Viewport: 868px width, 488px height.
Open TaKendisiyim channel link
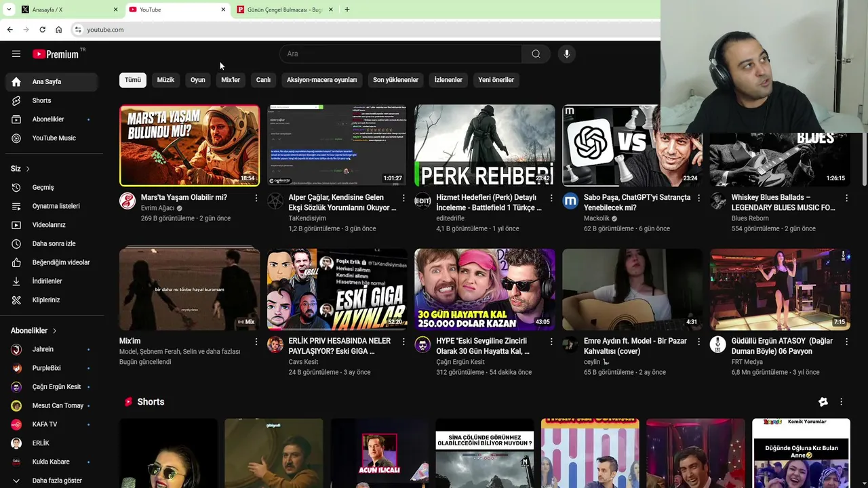pos(307,218)
